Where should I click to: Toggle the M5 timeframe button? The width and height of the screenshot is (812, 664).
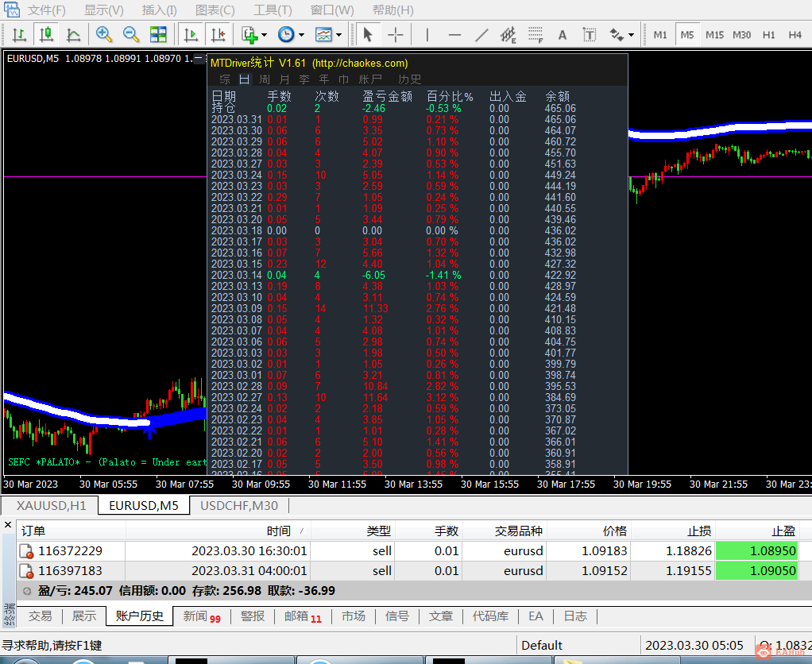coord(687,34)
